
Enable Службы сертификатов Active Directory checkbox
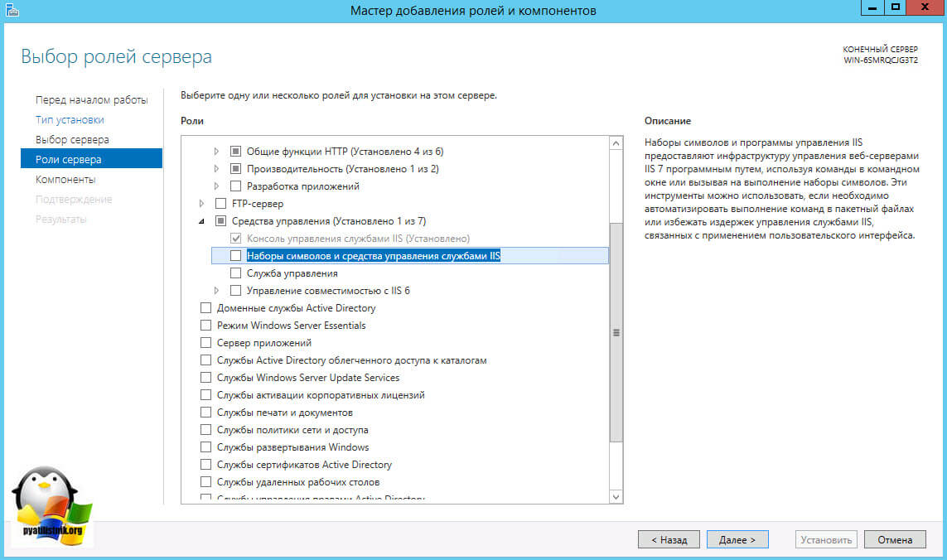coord(205,465)
